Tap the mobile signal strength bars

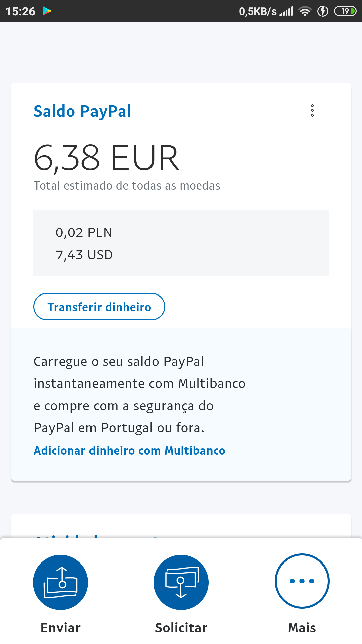[287, 11]
